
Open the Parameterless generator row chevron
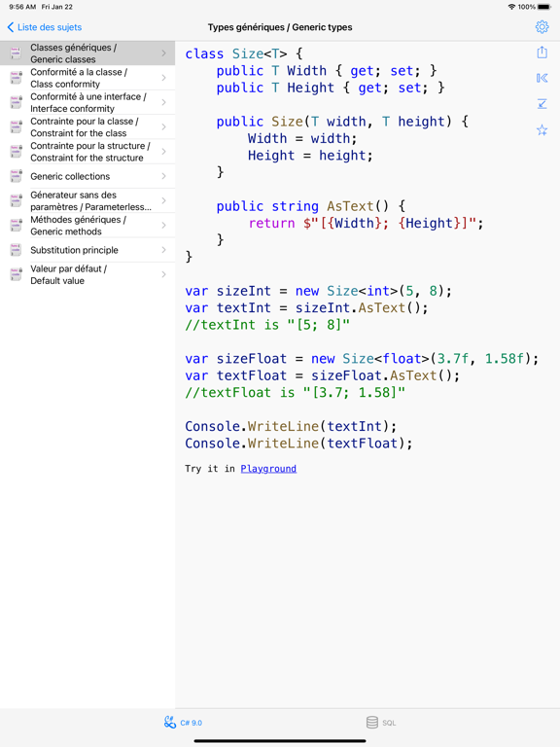pyautogui.click(x=163, y=200)
